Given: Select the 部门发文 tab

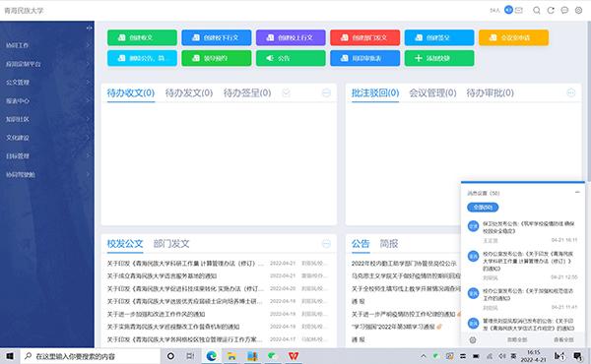Looking at the screenshot, I should tap(171, 244).
